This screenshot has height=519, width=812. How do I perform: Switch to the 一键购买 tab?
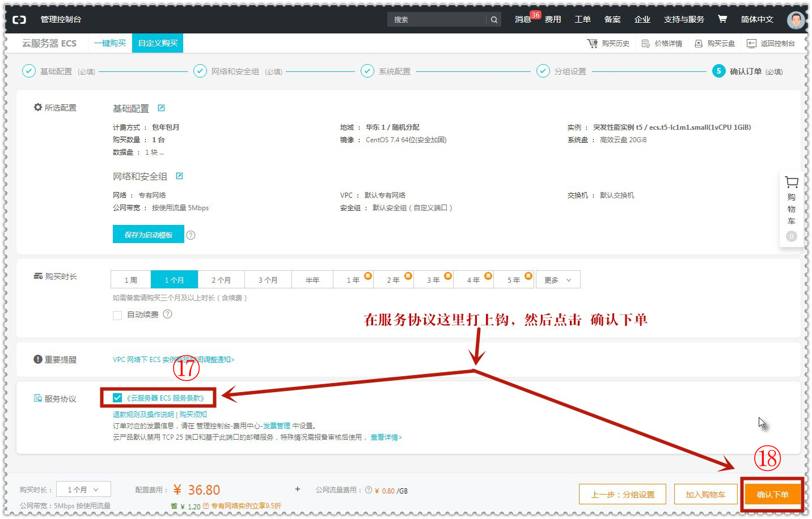pos(110,43)
